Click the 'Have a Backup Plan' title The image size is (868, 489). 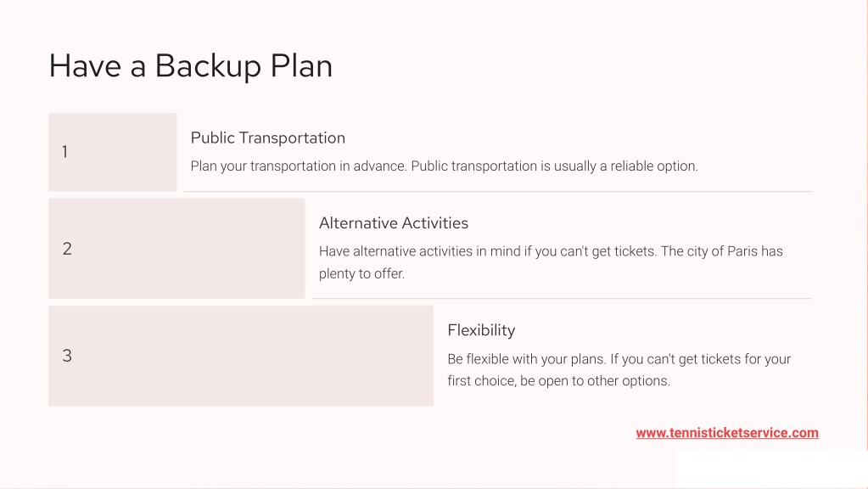coord(190,66)
